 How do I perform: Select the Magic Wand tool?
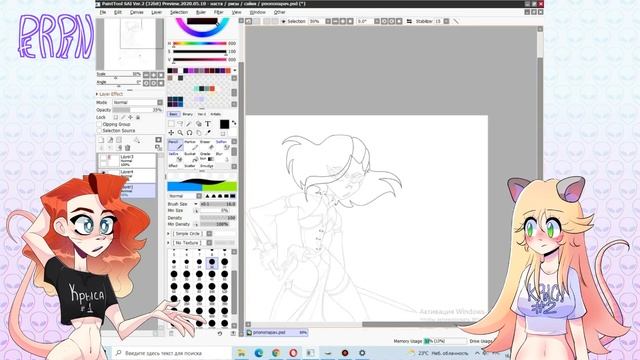[x=189, y=124]
